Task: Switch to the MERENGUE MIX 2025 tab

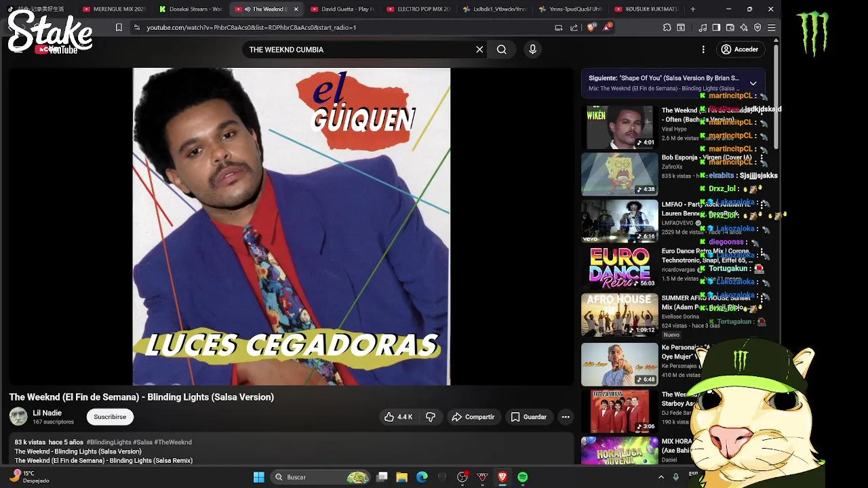Action: tap(114, 9)
